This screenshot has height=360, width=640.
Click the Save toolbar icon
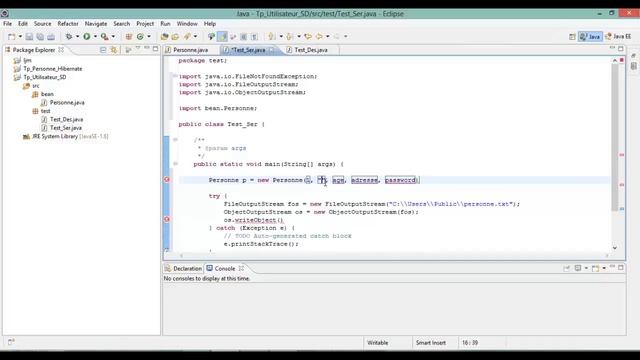[29, 37]
